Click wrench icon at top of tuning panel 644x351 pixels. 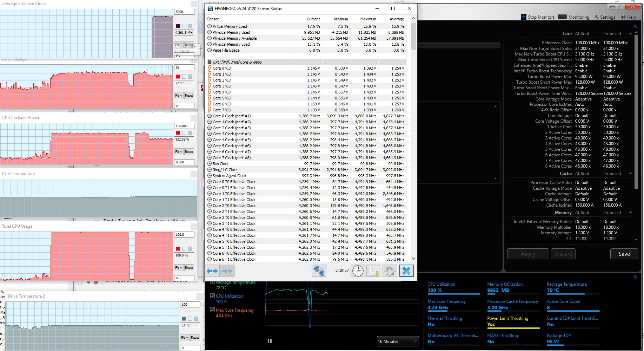(x=635, y=27)
